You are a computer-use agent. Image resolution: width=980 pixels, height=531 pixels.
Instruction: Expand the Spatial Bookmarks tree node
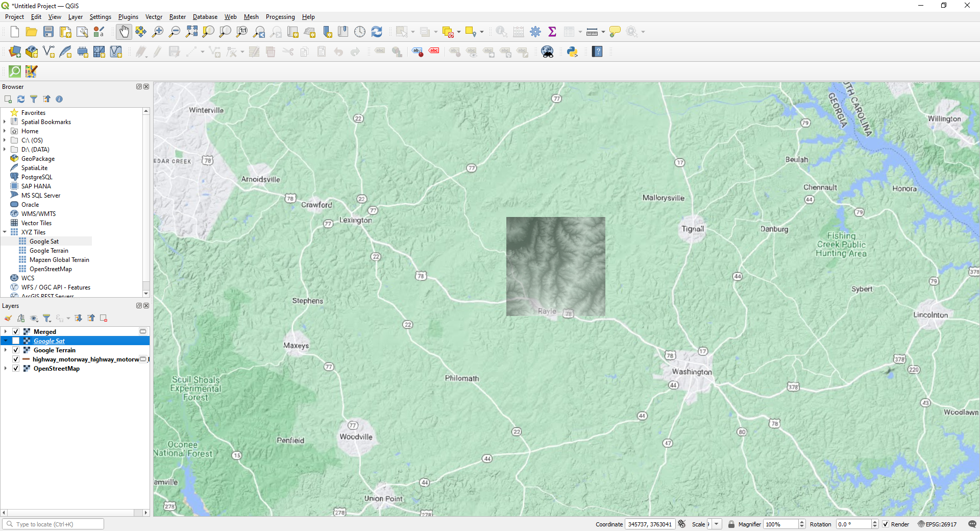pyautogui.click(x=5, y=122)
